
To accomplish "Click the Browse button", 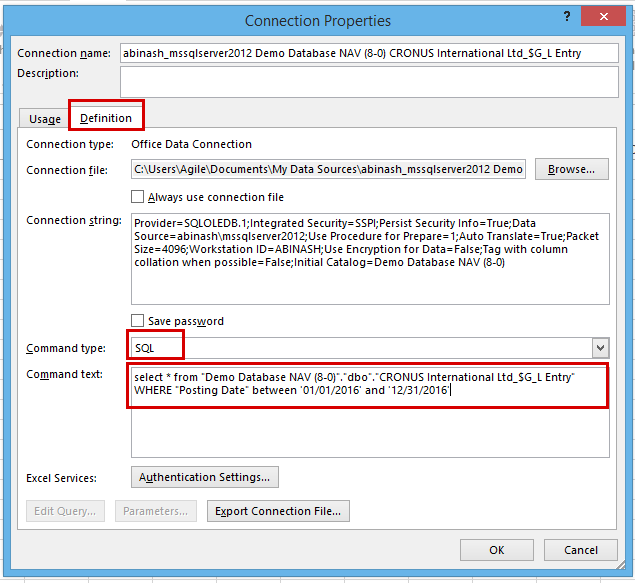I will (x=571, y=169).
